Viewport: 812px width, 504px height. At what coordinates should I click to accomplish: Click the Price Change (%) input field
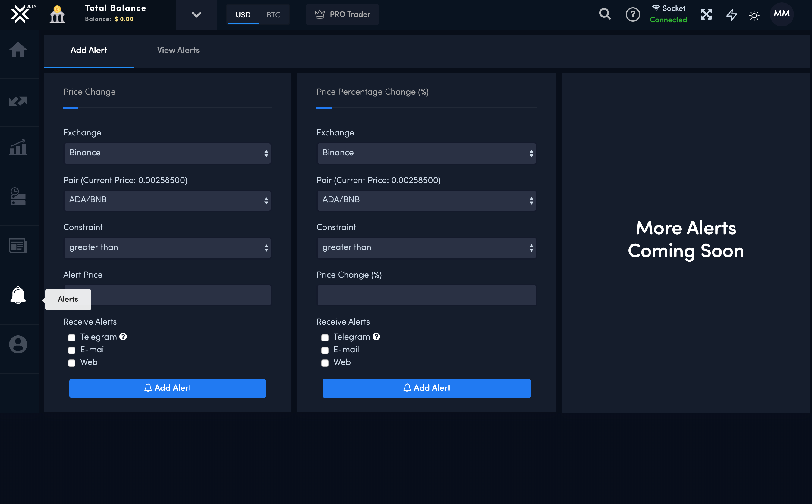pyautogui.click(x=426, y=295)
